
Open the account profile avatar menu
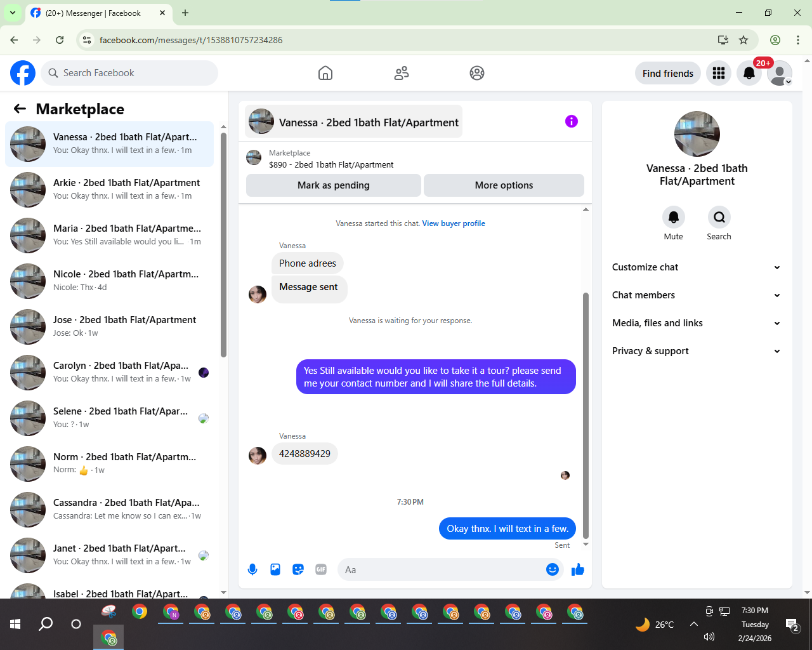pos(780,73)
